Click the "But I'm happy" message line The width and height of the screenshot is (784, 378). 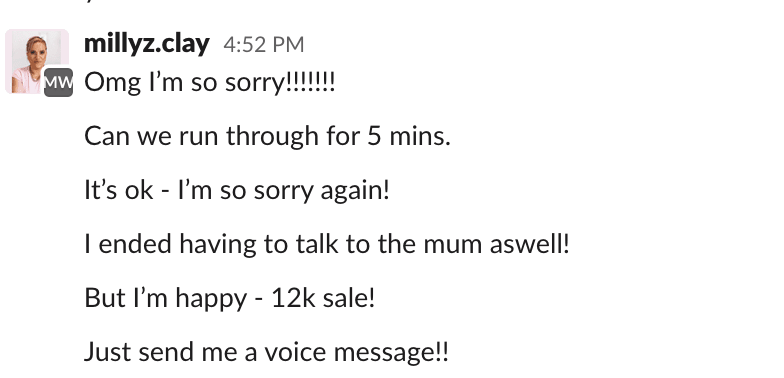229,298
